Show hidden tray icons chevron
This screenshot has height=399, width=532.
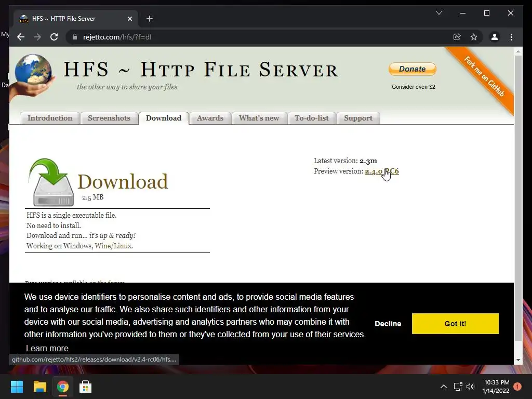pyautogui.click(x=443, y=387)
